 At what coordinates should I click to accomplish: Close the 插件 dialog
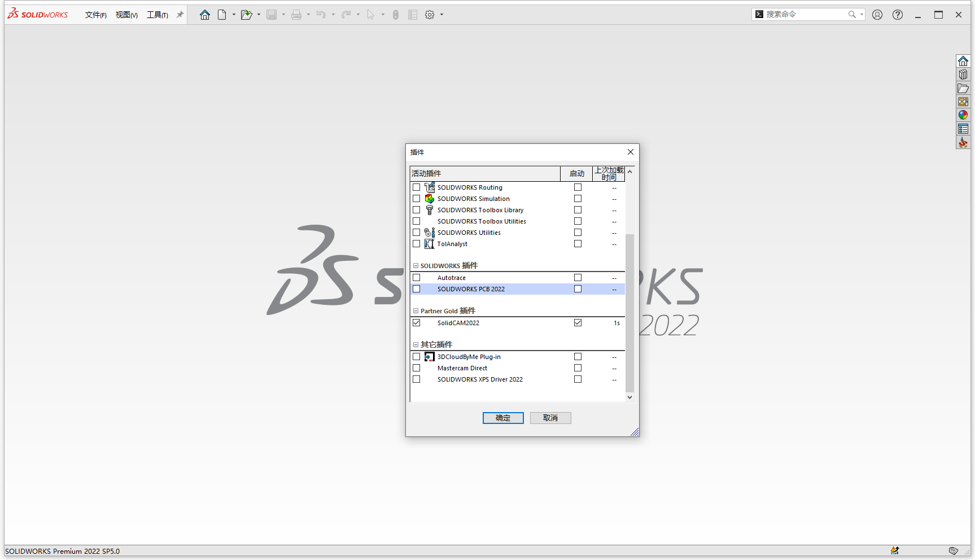coord(631,152)
